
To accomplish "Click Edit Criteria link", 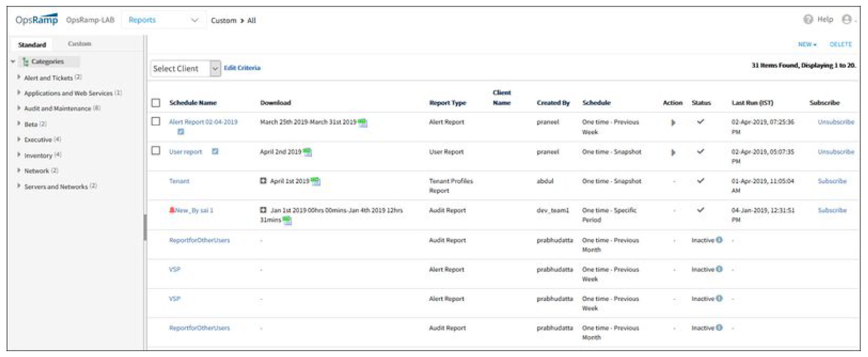I will 242,68.
